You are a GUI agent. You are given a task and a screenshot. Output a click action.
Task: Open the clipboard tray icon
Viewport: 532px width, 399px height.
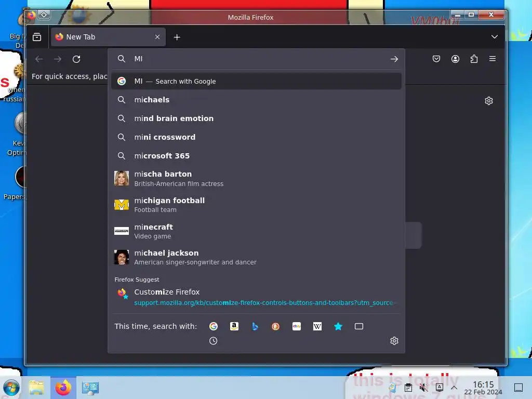pyautogui.click(x=408, y=388)
